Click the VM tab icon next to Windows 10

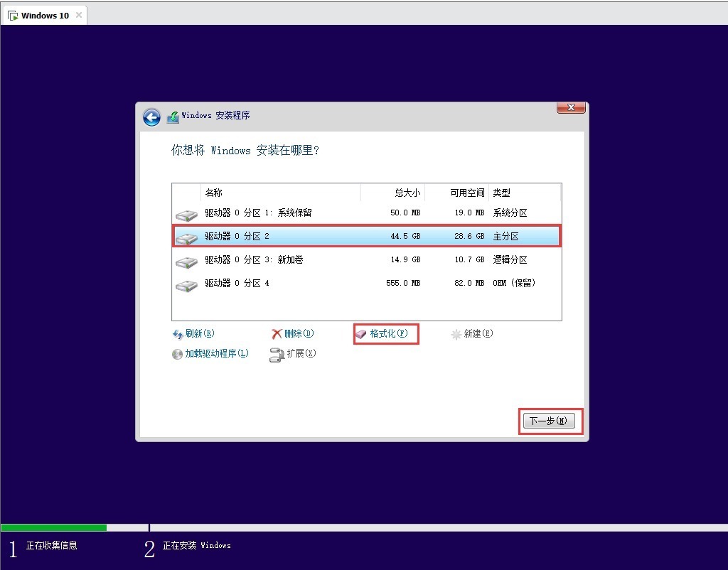(x=13, y=16)
